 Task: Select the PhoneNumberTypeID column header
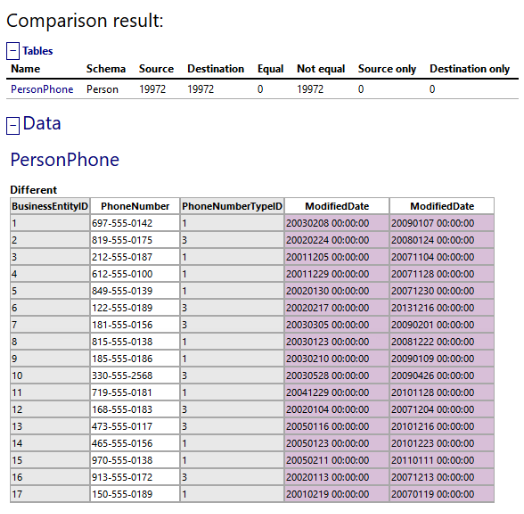point(232,206)
